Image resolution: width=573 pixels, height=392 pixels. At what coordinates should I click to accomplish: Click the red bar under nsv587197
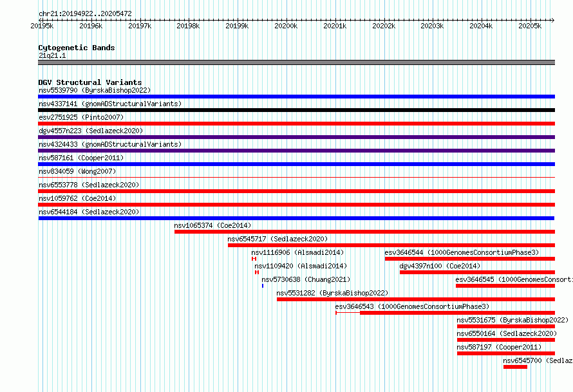tap(506, 353)
